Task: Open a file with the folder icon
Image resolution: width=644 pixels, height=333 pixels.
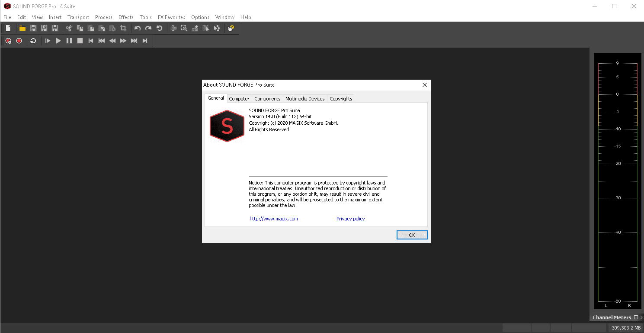Action: click(22, 29)
